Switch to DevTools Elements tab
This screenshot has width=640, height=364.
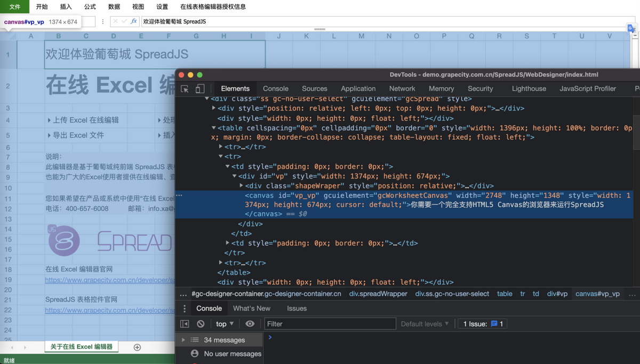[235, 88]
